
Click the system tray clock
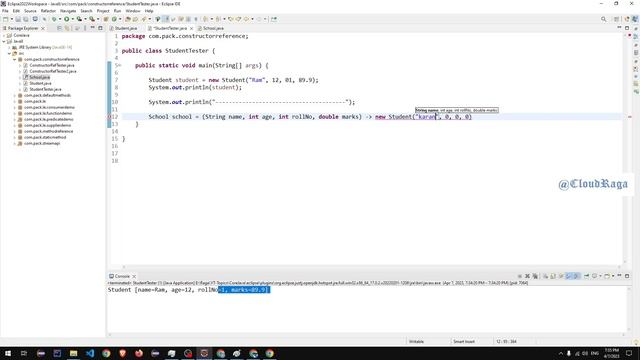coord(611,353)
